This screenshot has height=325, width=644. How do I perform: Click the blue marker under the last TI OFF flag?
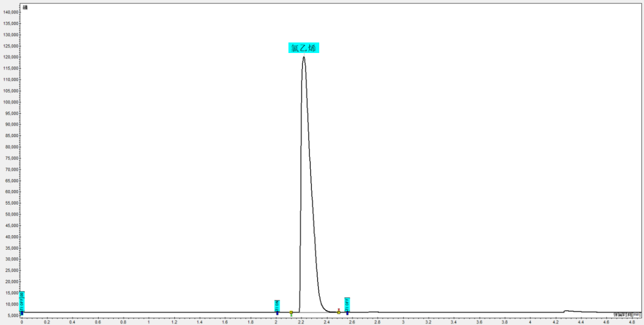point(347,313)
